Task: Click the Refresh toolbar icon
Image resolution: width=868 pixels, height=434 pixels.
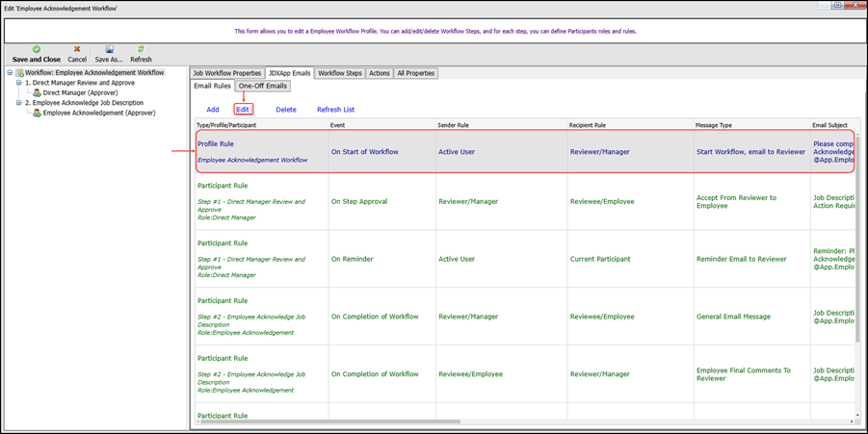Action: (141, 49)
